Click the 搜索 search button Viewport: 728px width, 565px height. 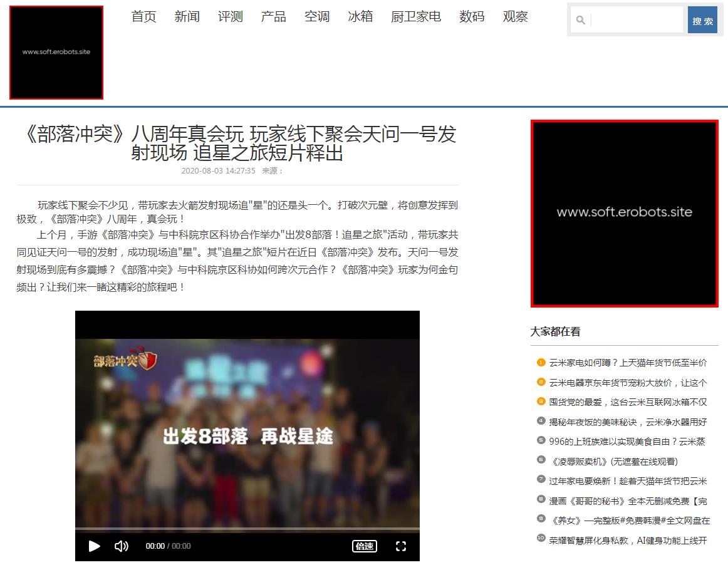click(702, 20)
